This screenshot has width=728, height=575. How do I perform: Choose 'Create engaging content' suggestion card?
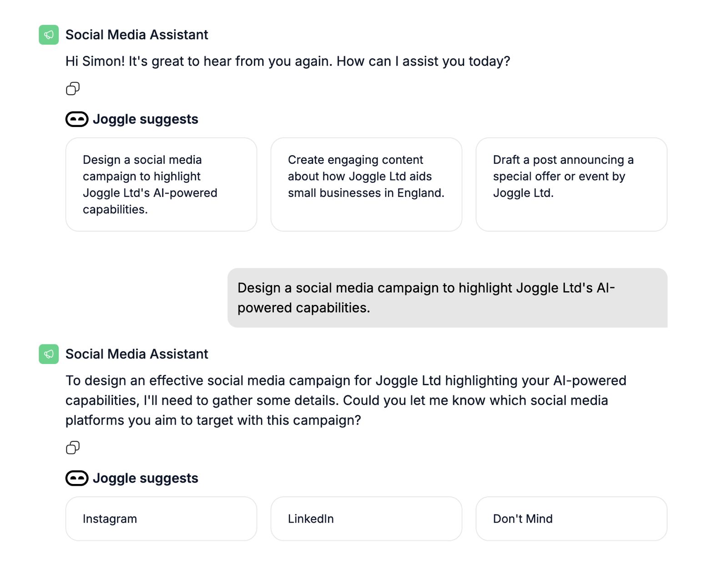[x=366, y=184]
